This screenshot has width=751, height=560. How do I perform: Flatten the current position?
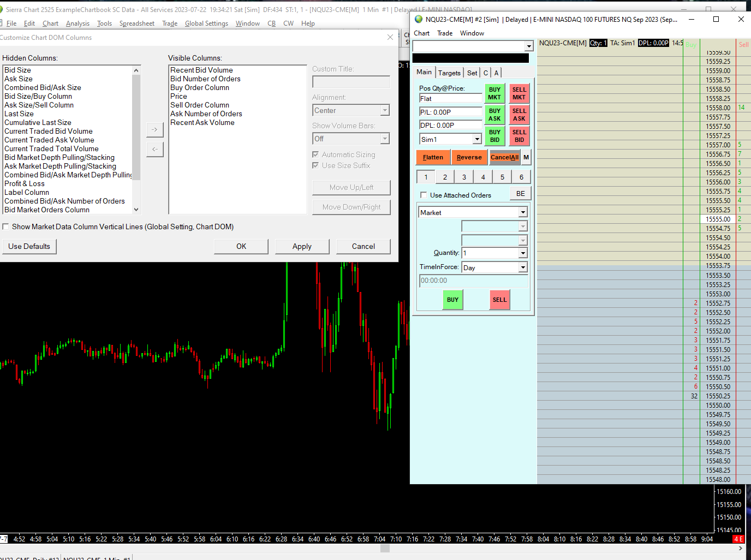[433, 157]
